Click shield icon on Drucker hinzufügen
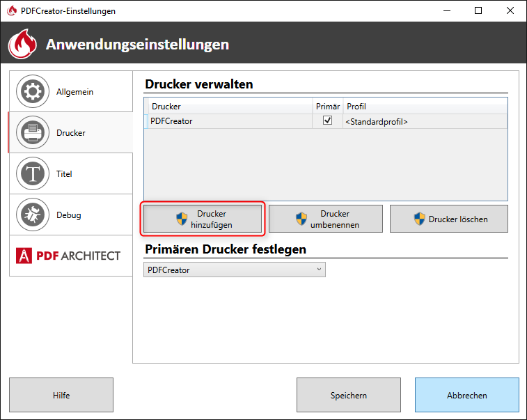Viewport: 527px width, 420px height. point(182,219)
